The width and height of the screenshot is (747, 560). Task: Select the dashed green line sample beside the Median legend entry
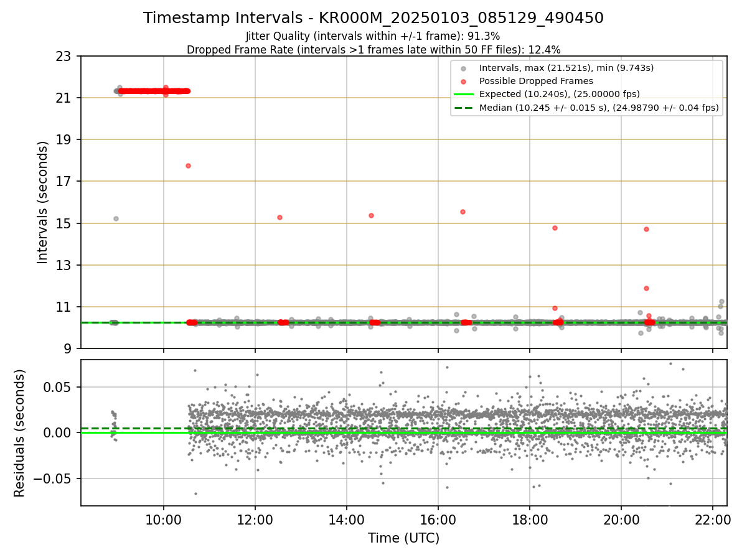pos(463,108)
